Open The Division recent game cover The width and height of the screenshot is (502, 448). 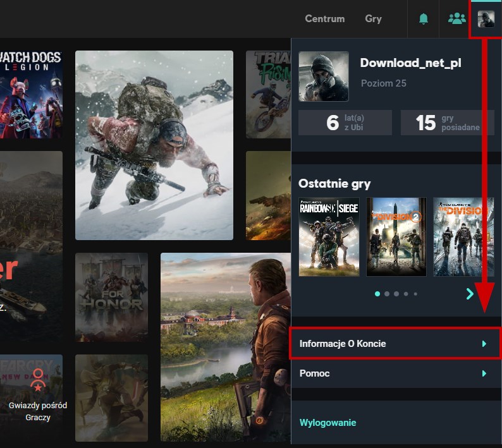(x=463, y=237)
